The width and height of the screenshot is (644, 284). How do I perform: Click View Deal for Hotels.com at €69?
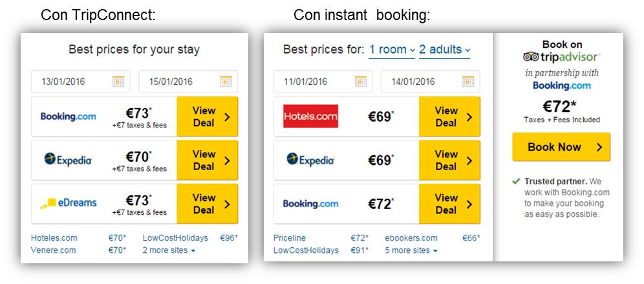coord(449,116)
